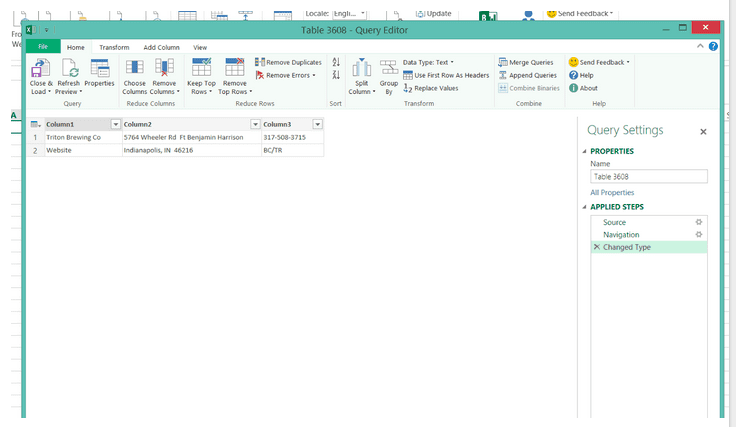Click Use First Row As Headers
The height and width of the screenshot is (427, 736).
click(446, 75)
